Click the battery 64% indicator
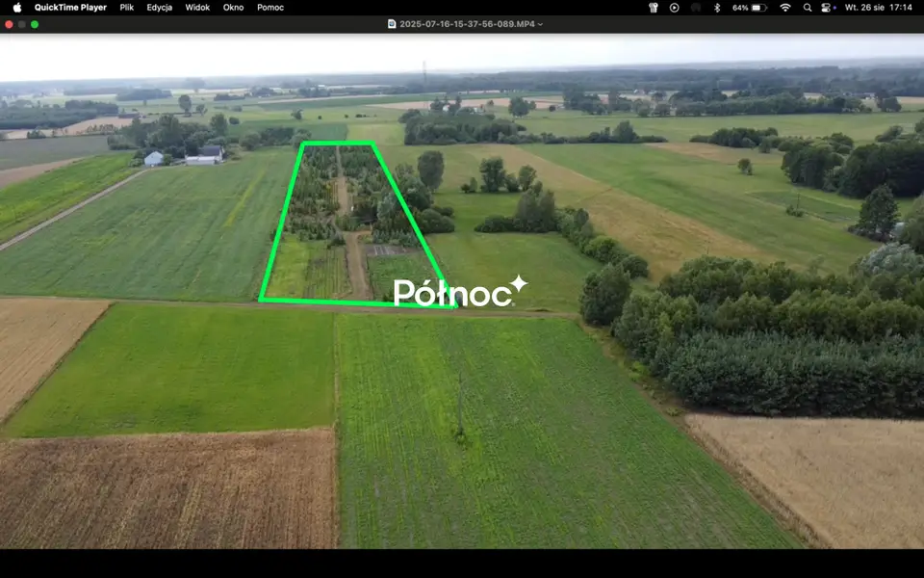This screenshot has height=578, width=924. (750, 8)
